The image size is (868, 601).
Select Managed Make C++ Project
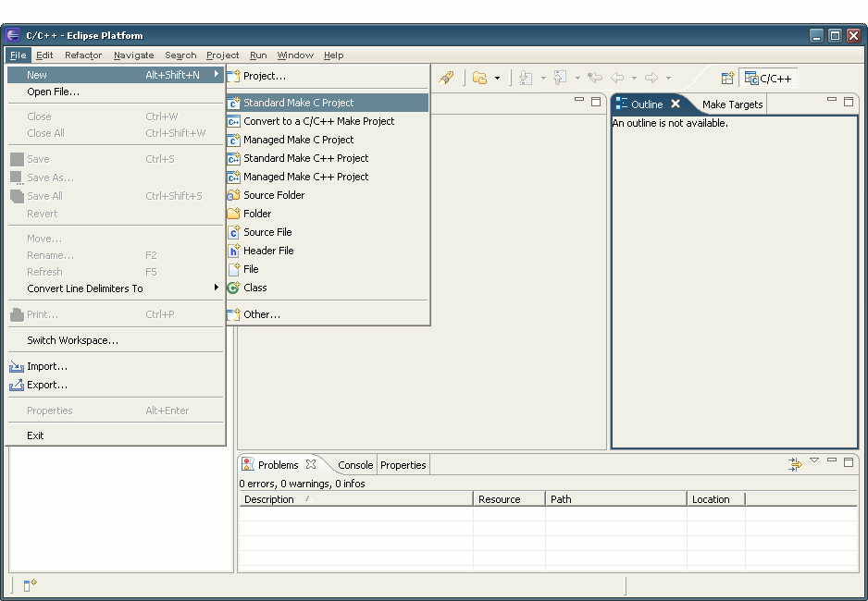328,177
